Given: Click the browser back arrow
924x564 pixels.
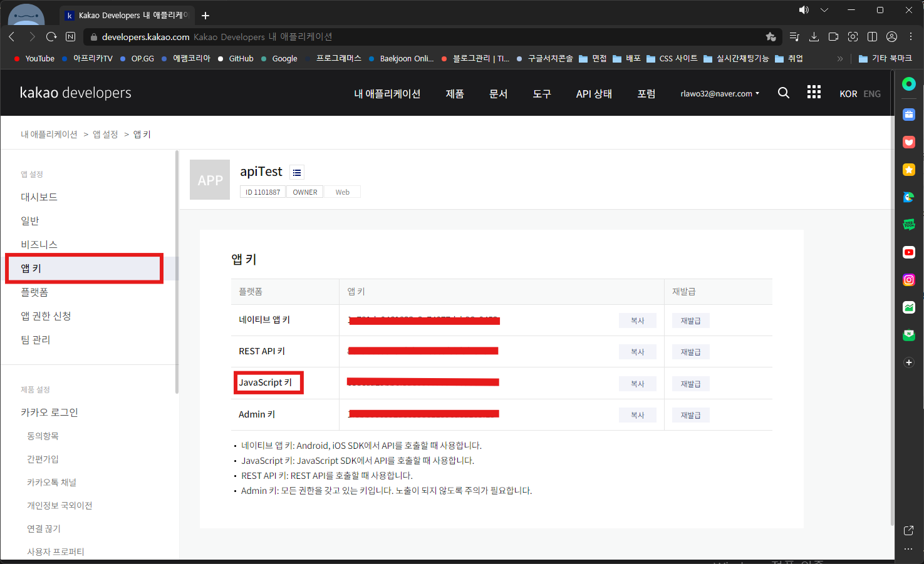Looking at the screenshot, I should pyautogui.click(x=12, y=37).
